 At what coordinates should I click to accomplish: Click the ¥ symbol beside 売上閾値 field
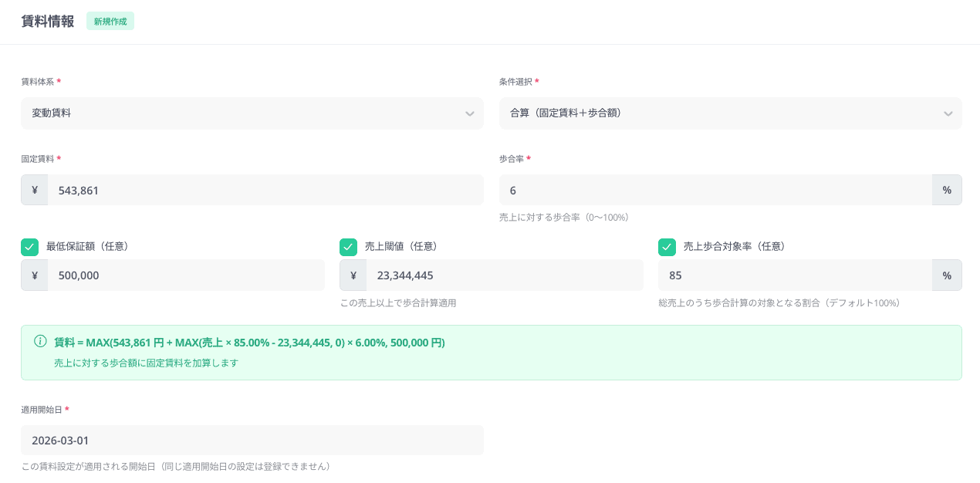[353, 275]
